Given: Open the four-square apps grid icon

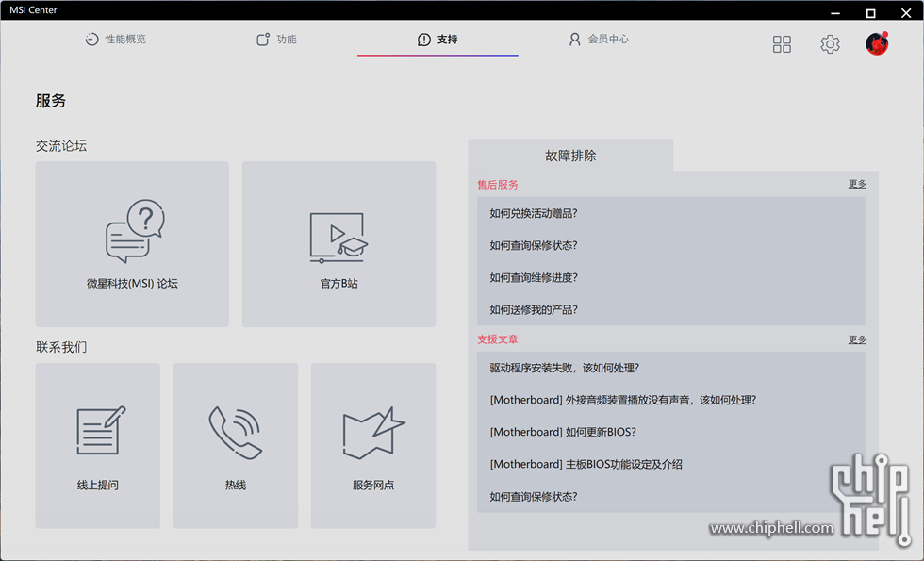Looking at the screenshot, I should click(782, 44).
